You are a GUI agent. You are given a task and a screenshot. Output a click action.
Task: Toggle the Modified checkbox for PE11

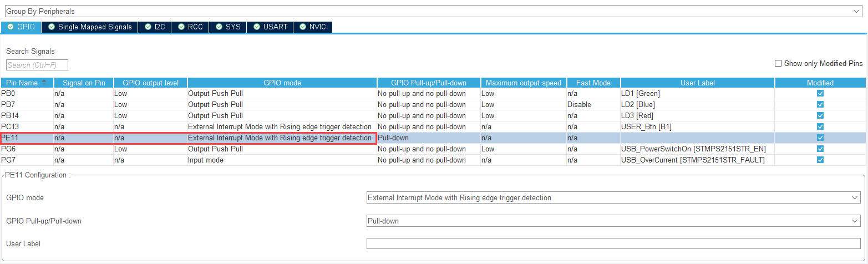tap(820, 138)
